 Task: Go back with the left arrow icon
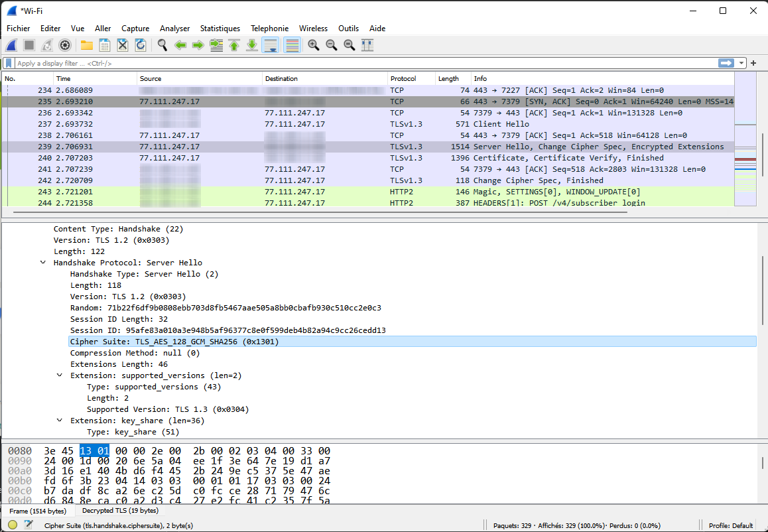pyautogui.click(x=180, y=46)
